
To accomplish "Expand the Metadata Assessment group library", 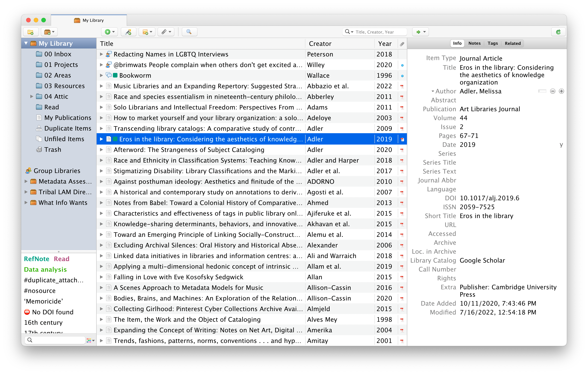I will click(26, 181).
